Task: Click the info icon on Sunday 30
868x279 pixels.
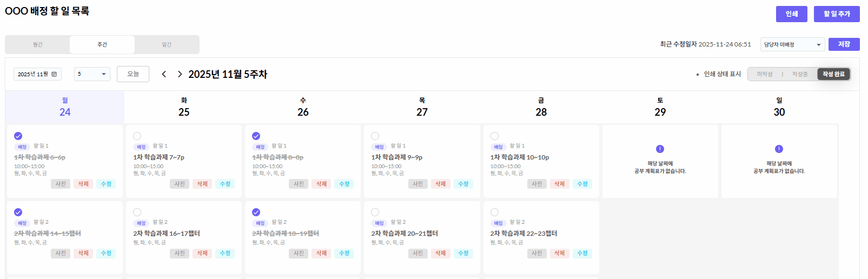Action: tap(779, 149)
